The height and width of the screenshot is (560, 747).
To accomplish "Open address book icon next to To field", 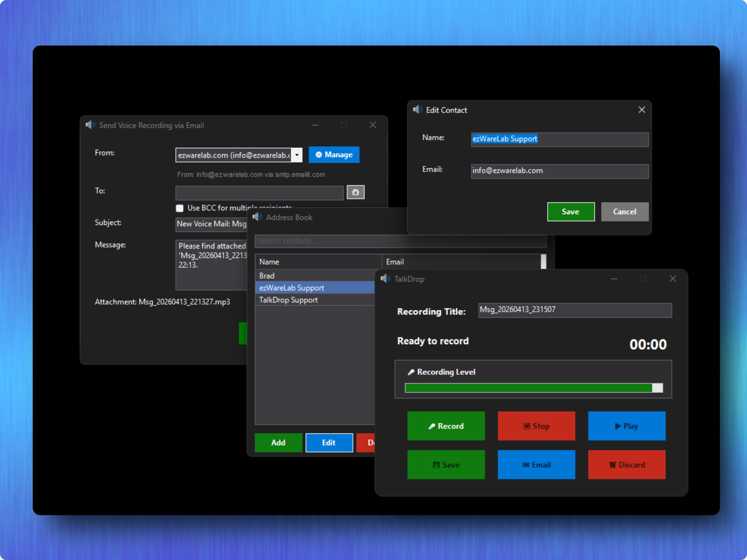I will point(355,192).
